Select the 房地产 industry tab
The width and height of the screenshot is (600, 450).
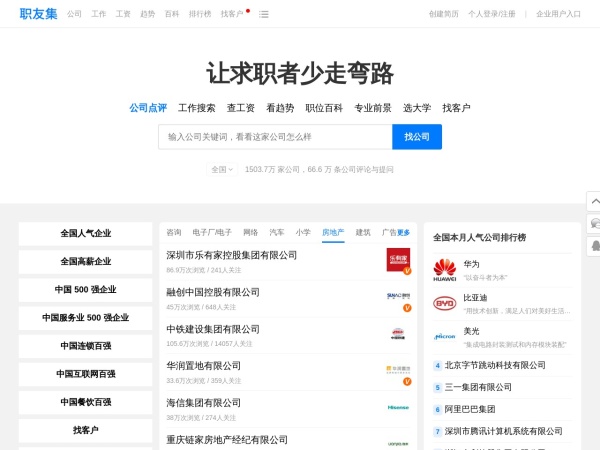coord(332,232)
